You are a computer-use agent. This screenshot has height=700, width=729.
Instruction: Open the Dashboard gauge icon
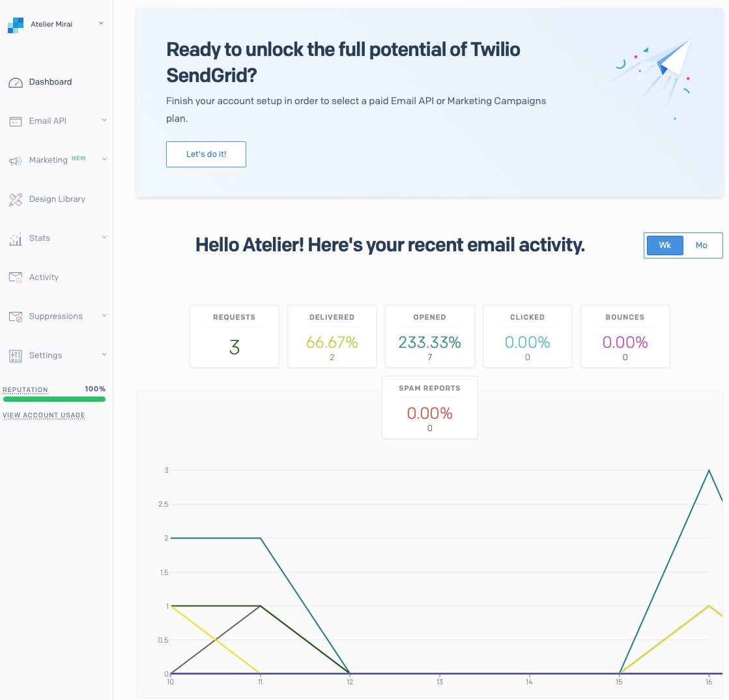pos(16,83)
